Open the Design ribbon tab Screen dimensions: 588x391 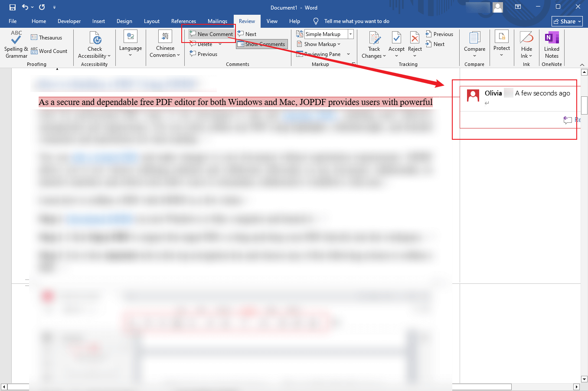pyautogui.click(x=124, y=21)
